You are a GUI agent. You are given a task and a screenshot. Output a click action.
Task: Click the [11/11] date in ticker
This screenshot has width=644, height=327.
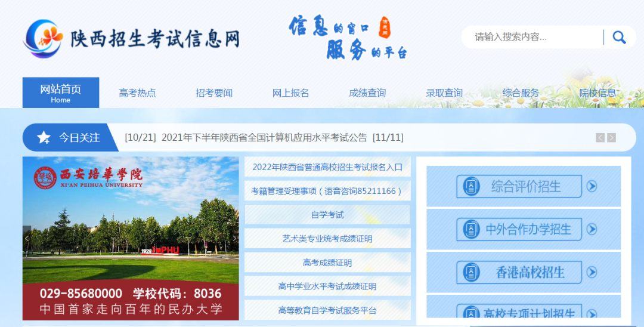pyautogui.click(x=388, y=138)
